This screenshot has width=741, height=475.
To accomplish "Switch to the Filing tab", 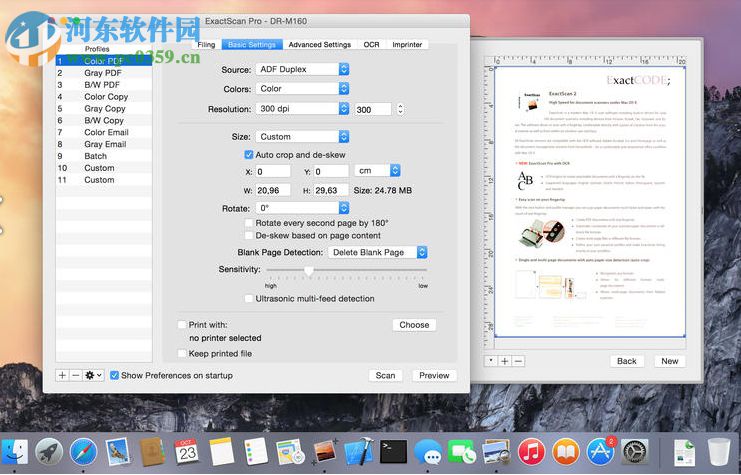I will pyautogui.click(x=207, y=44).
